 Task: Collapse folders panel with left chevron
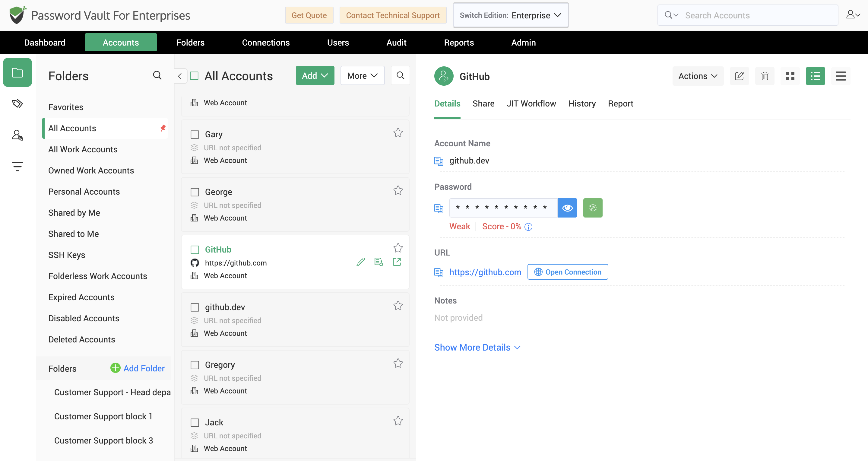[180, 76]
